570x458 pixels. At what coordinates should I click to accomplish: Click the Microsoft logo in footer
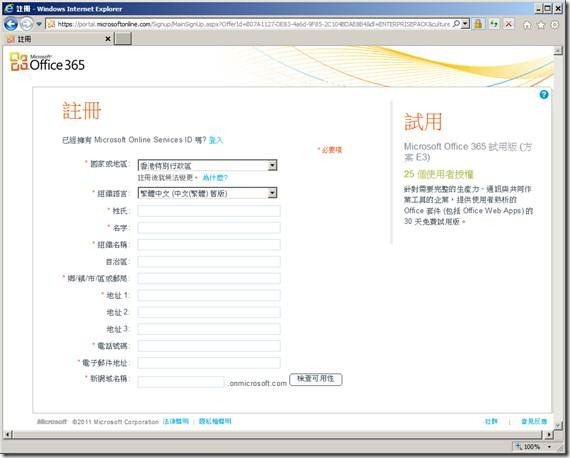52,422
